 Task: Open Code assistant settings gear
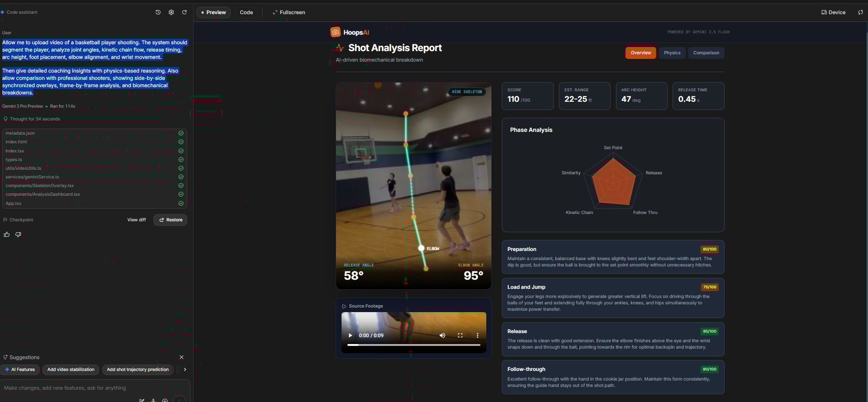171,12
